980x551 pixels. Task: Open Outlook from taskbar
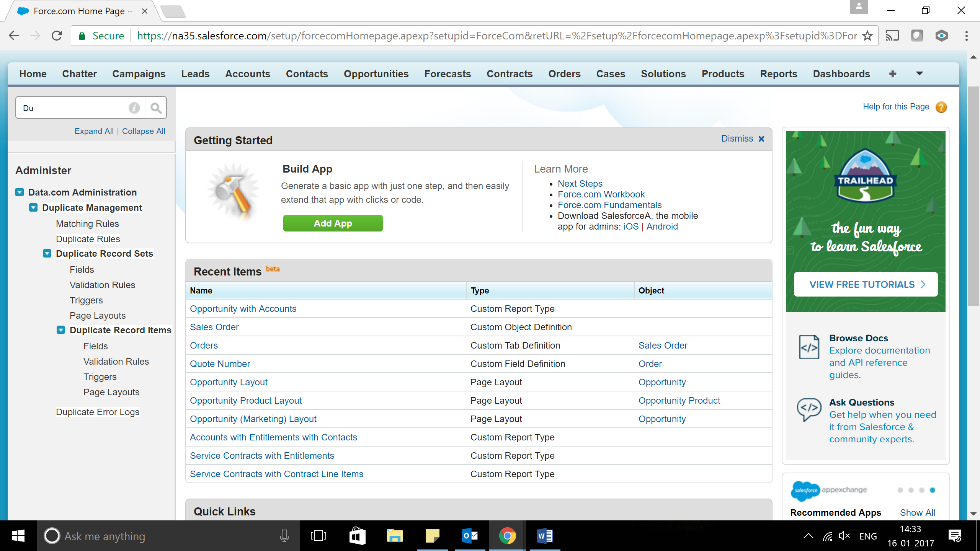470,536
